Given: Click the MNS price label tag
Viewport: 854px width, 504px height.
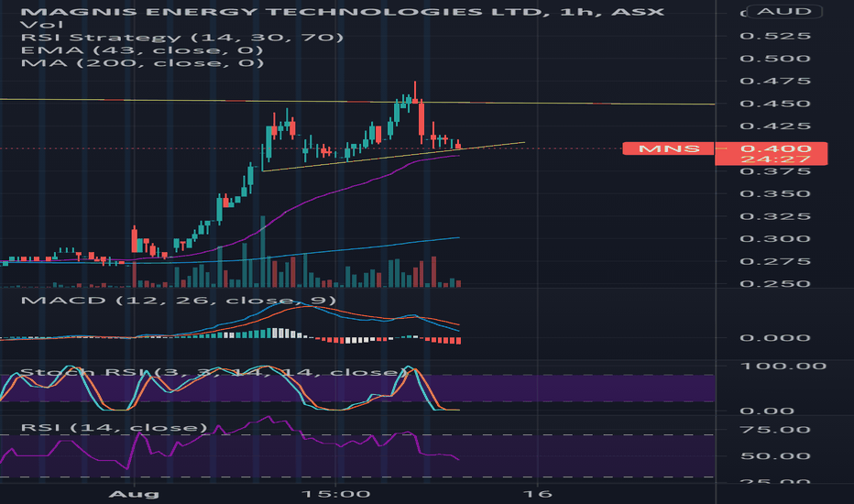Looking at the screenshot, I should 668,148.
